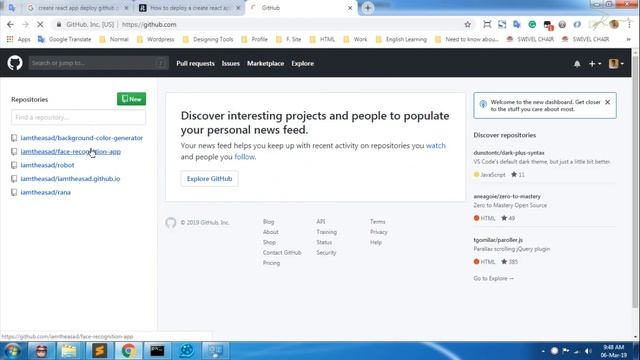Open the Work bookmarks folder
This screenshot has height=360, width=640.
[x=356, y=39]
